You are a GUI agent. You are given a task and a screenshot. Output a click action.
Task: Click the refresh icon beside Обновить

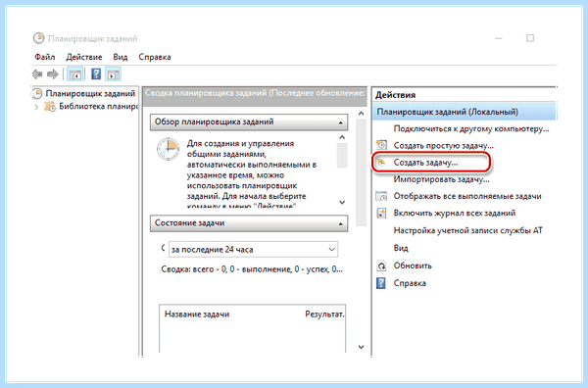pos(381,266)
